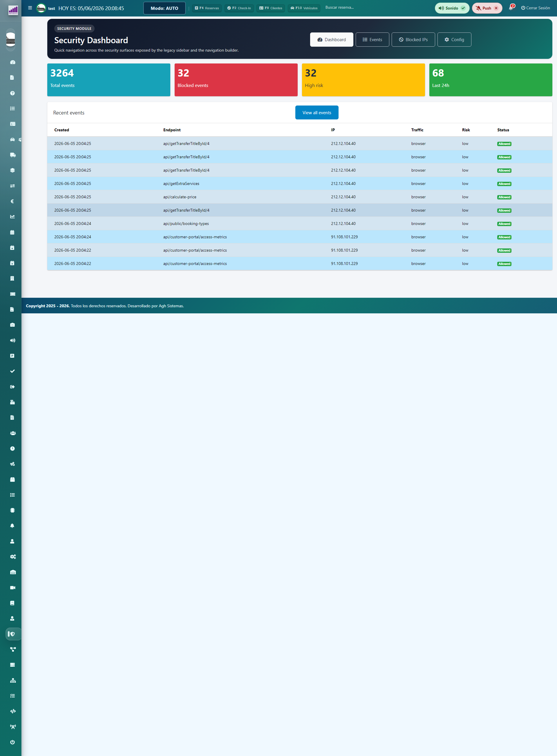557x756 pixels.
Task: Click the server sidebar icon
Action: point(12,665)
